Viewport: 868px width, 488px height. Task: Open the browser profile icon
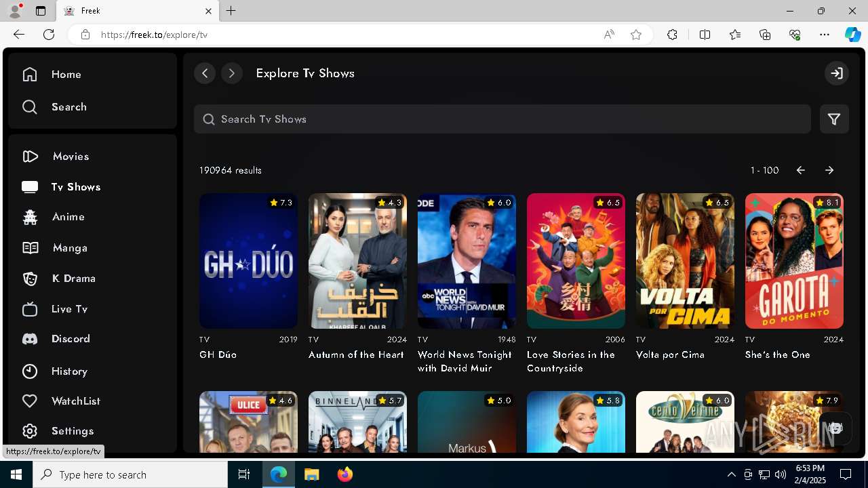(15, 10)
